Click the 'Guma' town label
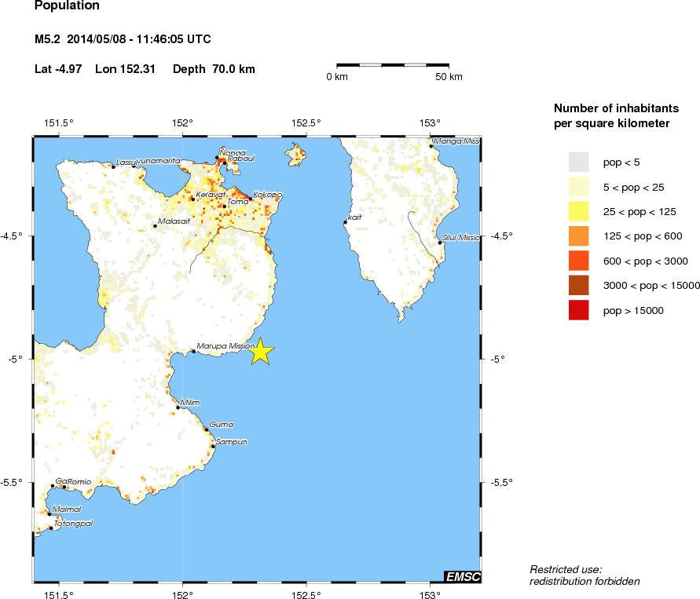This screenshot has width=700, height=599. (221, 424)
